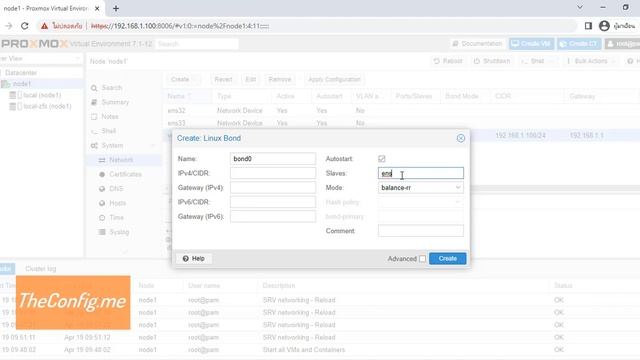The width and height of the screenshot is (640, 360).
Task: Enable the Advanced checkbox
Action: coord(422,259)
